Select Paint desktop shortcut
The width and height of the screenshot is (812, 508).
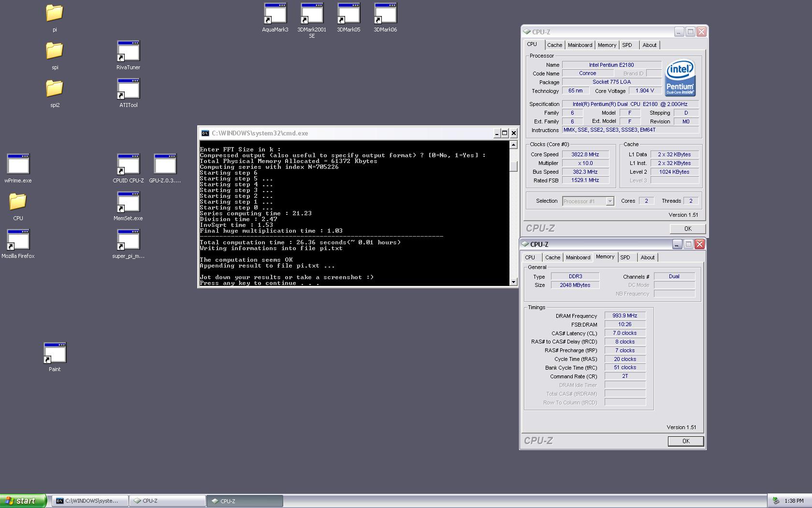[x=55, y=353]
